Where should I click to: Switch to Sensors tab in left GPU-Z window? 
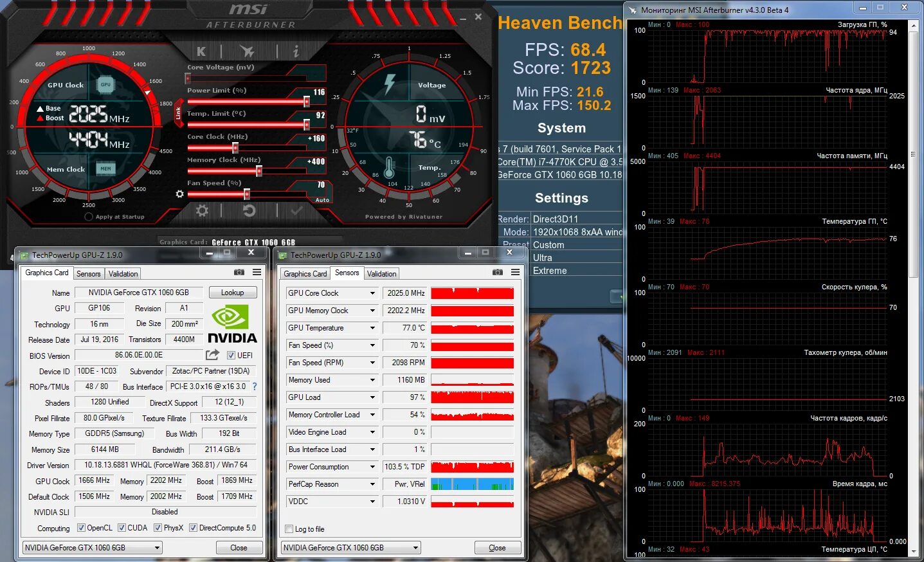[x=88, y=274]
